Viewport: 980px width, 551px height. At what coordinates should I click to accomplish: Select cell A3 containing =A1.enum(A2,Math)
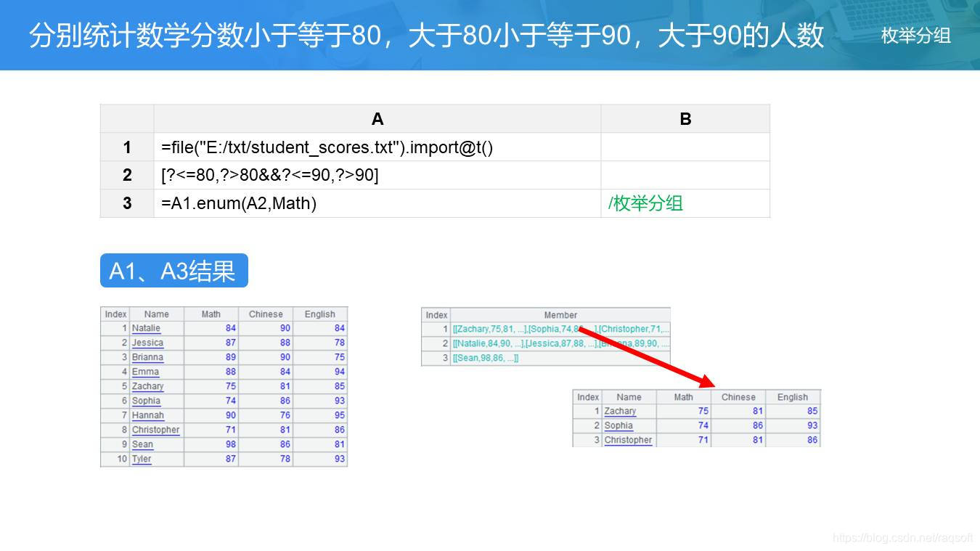[377, 203]
